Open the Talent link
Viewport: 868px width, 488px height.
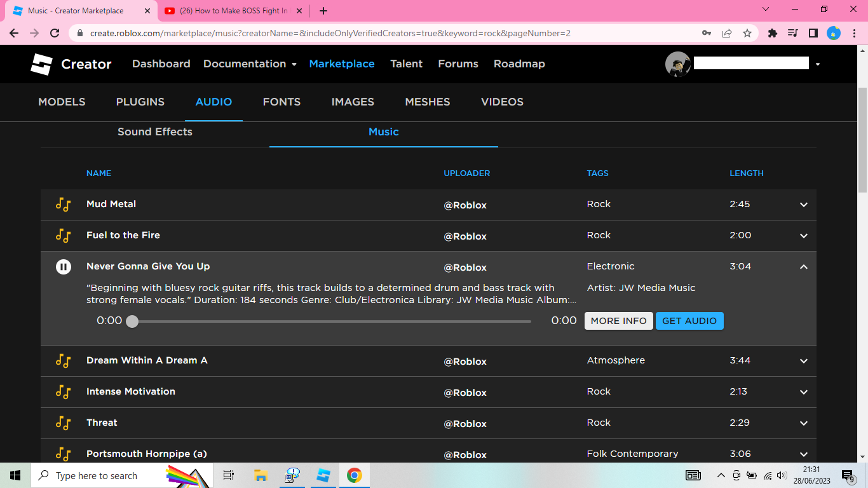point(406,64)
